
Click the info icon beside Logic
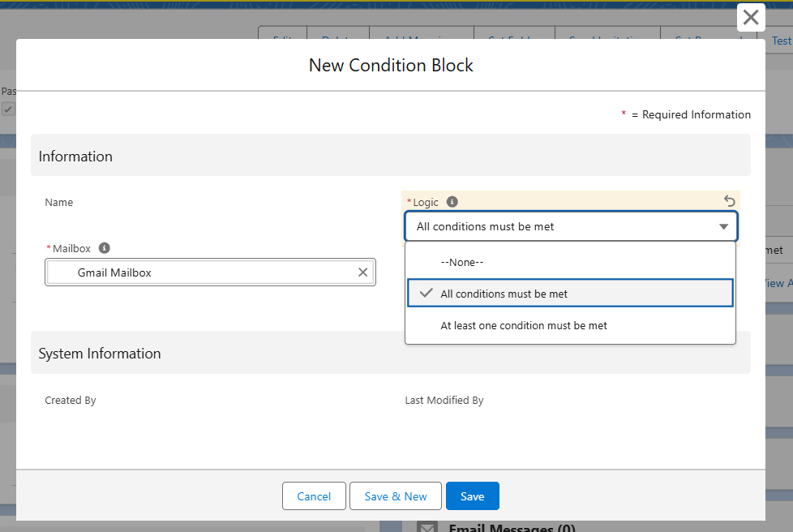pos(452,202)
